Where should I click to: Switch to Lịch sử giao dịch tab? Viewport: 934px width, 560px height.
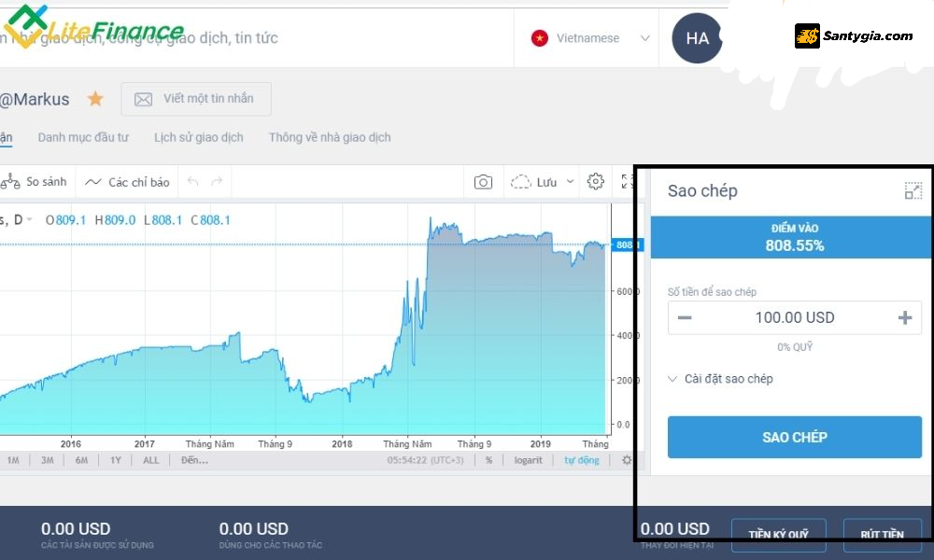198,137
